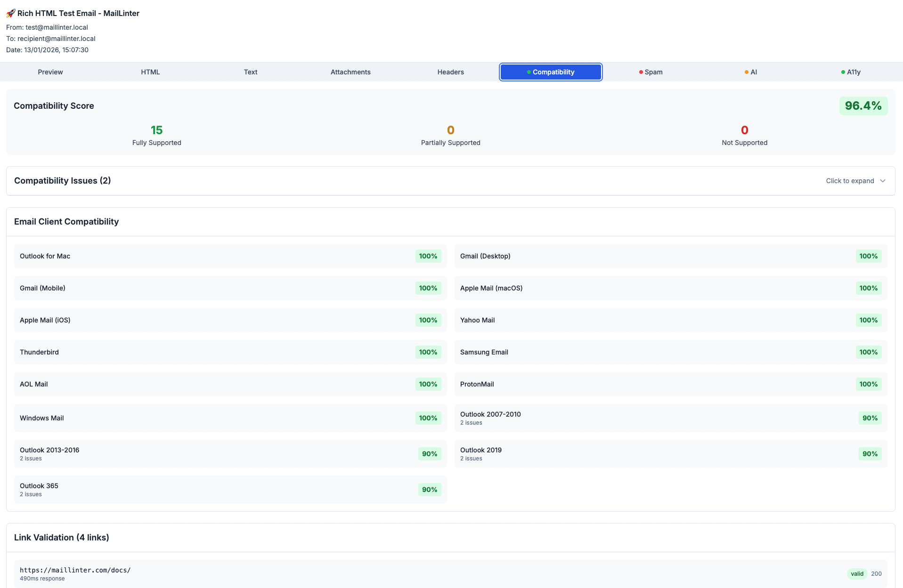Screen dimensions: 903x588
Task: Click the chevron next to Click to expand
Action: click(883, 181)
